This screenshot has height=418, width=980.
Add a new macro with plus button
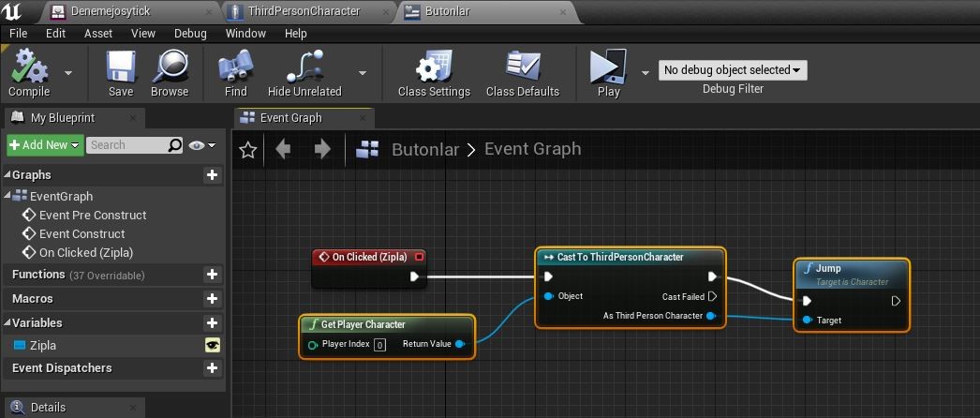tap(212, 299)
